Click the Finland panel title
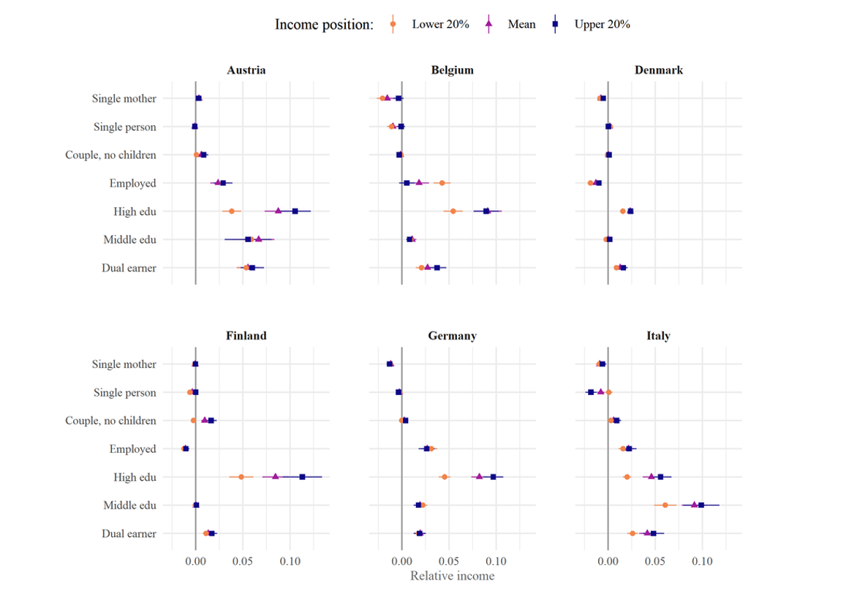Screen dimensions: 868x589 point(246,336)
